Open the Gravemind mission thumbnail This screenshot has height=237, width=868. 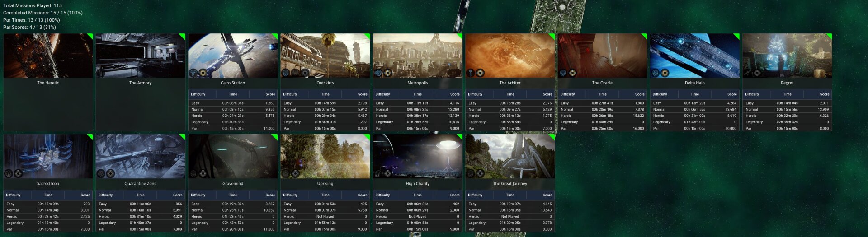(x=233, y=156)
